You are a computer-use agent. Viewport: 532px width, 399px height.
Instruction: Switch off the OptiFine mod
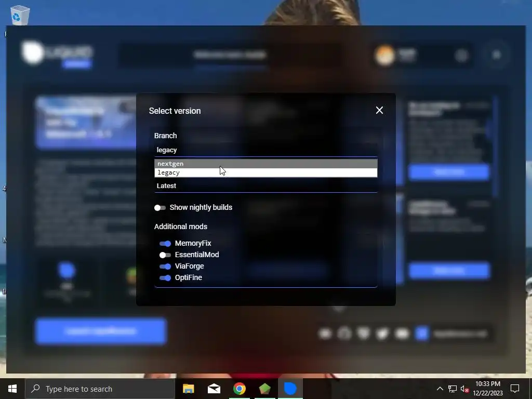(x=165, y=278)
